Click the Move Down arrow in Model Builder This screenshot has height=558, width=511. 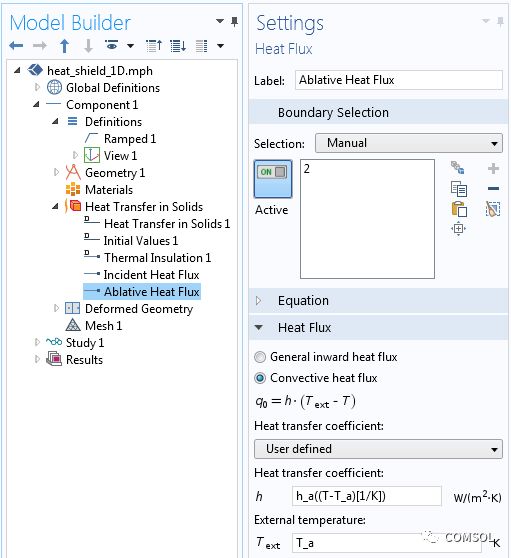coord(88,46)
